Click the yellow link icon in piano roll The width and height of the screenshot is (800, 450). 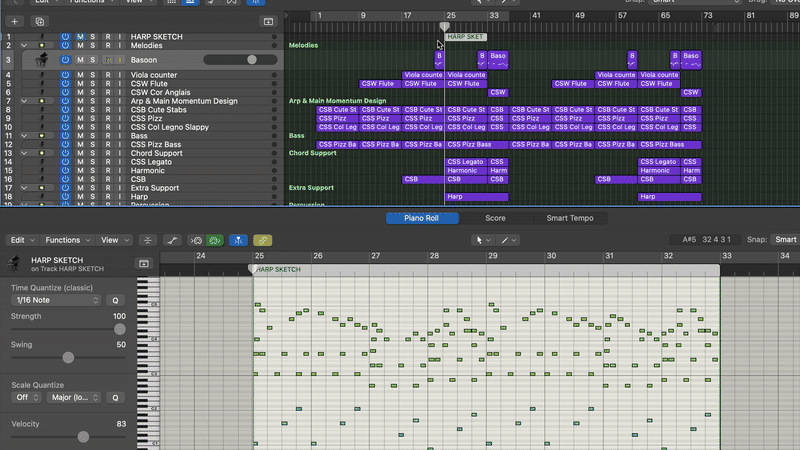262,240
